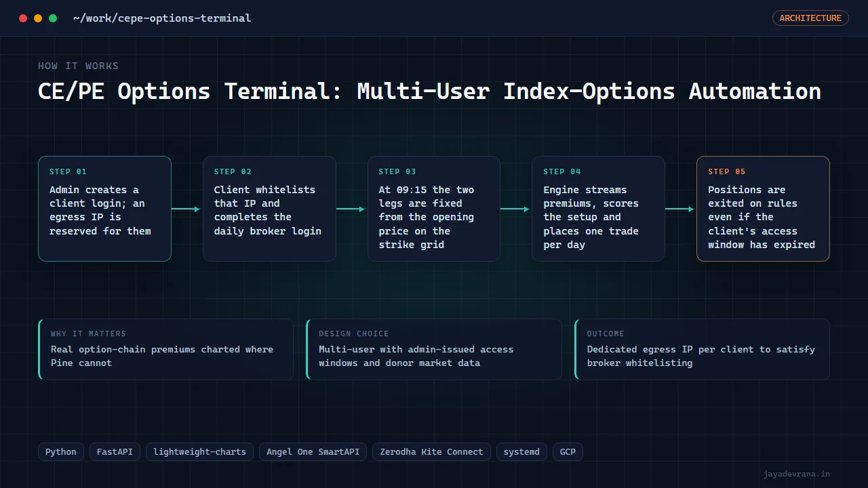Open the STEP 05 card about exiting positions
The height and width of the screenshot is (488, 868).
(763, 209)
